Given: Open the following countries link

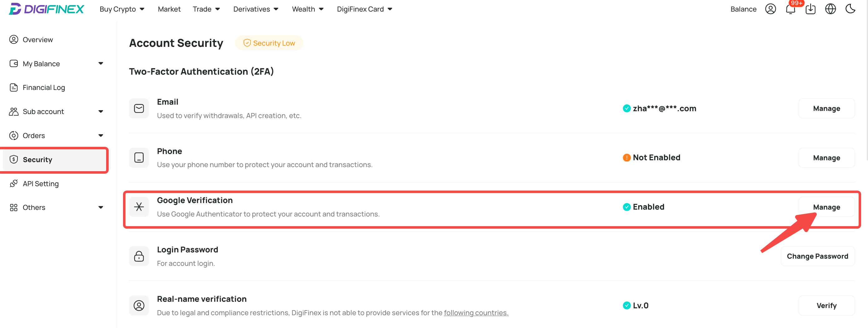Looking at the screenshot, I should pos(476,313).
